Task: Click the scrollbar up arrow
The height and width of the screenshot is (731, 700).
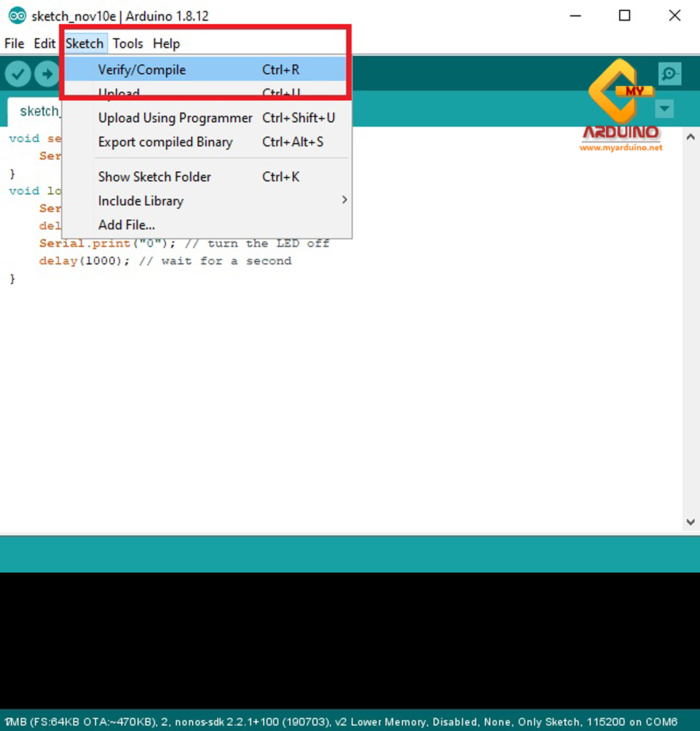Action: [x=691, y=136]
